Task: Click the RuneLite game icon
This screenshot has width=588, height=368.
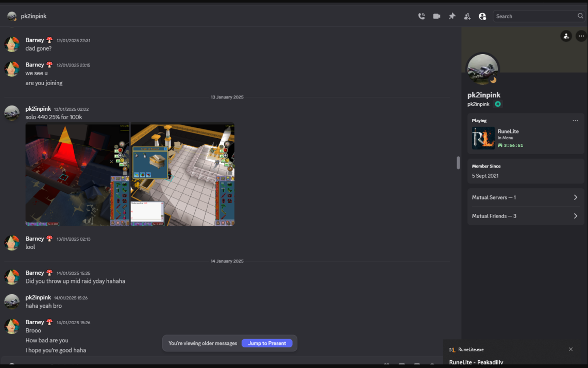Action: point(483,138)
